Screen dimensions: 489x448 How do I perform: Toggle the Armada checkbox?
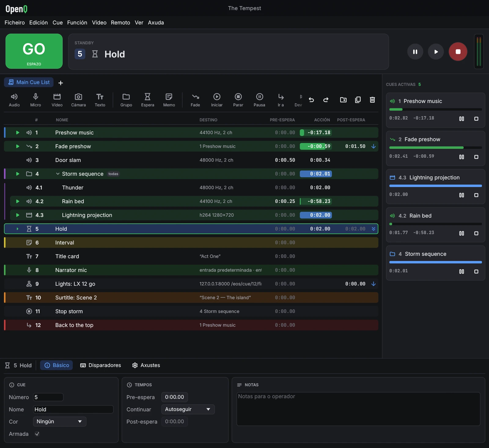click(37, 434)
